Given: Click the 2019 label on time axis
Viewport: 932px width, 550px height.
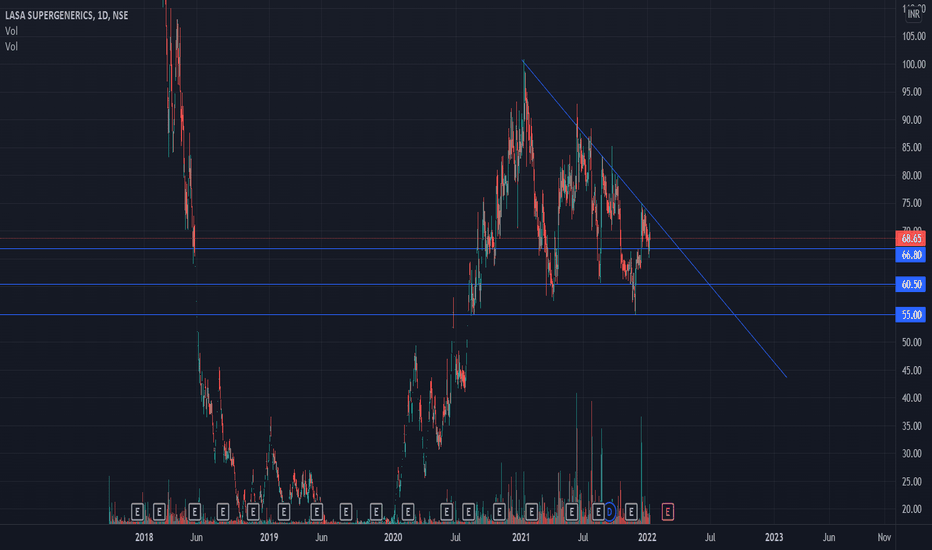Looking at the screenshot, I should 269,537.
